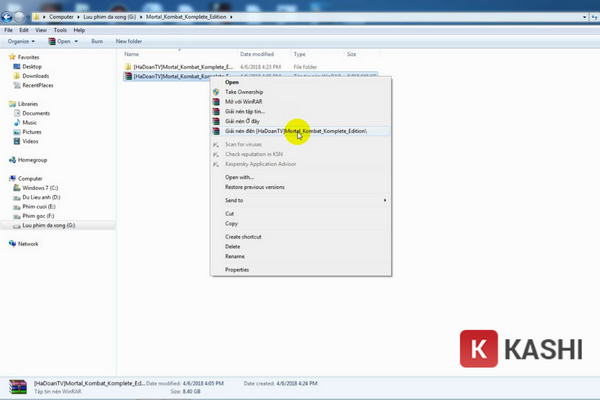This screenshot has width=600, height=400.
Task: Open the Tools menu in menu bar
Action: click(x=62, y=30)
